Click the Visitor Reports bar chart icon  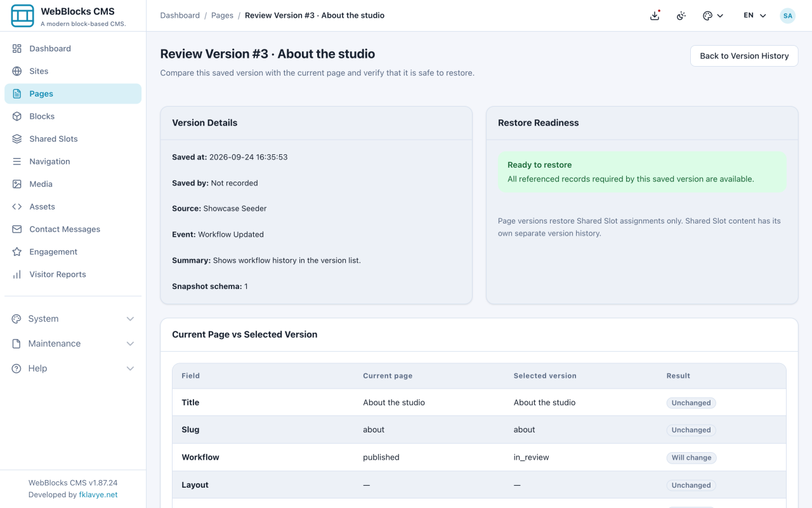click(x=17, y=274)
